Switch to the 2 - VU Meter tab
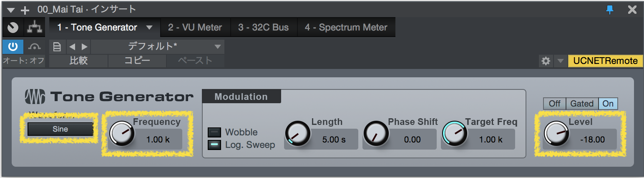The width and height of the screenshot is (644, 178). tap(195, 28)
